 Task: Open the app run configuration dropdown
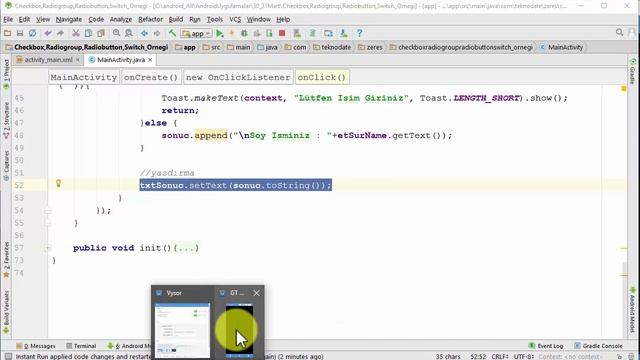(196, 33)
